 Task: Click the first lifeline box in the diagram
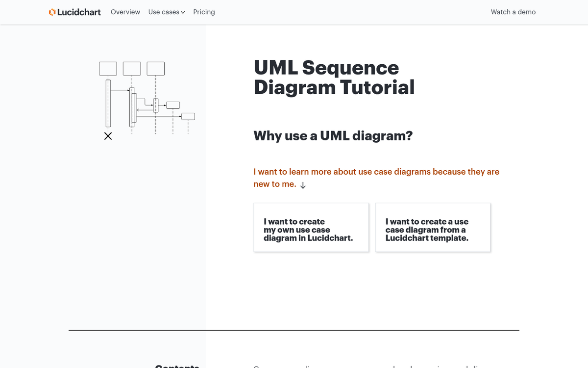pos(108,68)
